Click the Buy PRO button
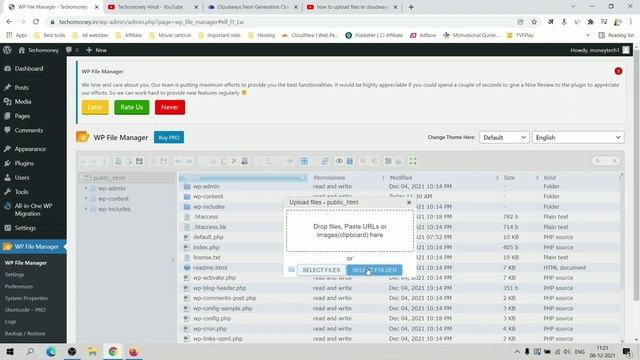 pos(169,138)
